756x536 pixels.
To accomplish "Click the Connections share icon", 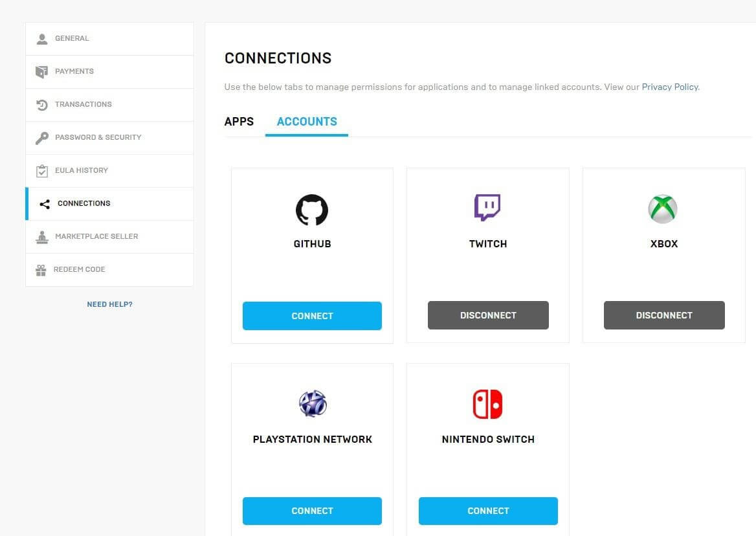I will click(x=45, y=204).
